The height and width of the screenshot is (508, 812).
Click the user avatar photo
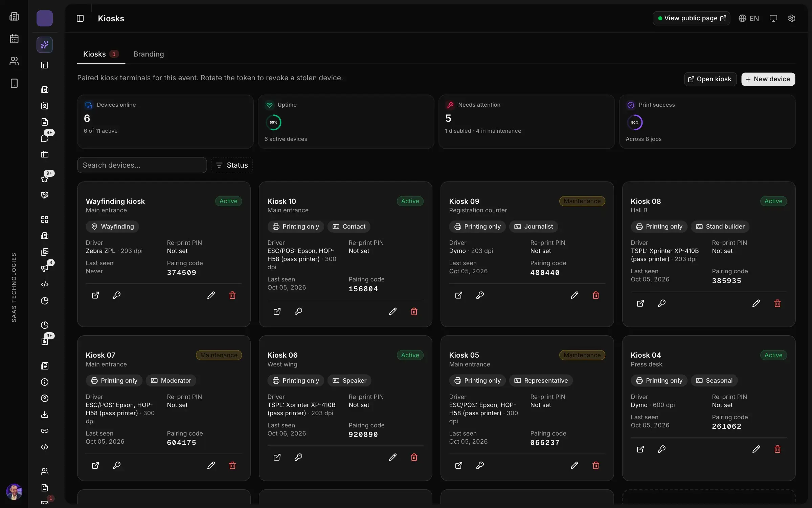pos(14,492)
